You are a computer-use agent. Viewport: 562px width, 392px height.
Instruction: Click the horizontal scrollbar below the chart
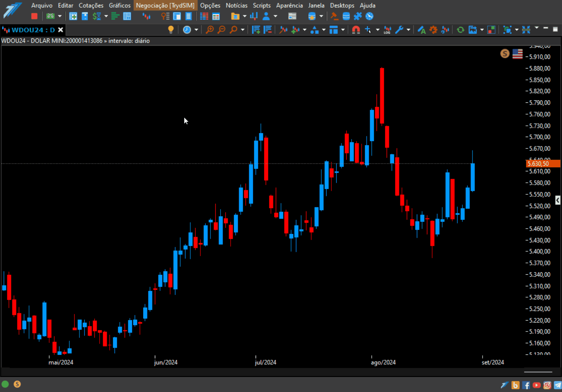coord(538,372)
